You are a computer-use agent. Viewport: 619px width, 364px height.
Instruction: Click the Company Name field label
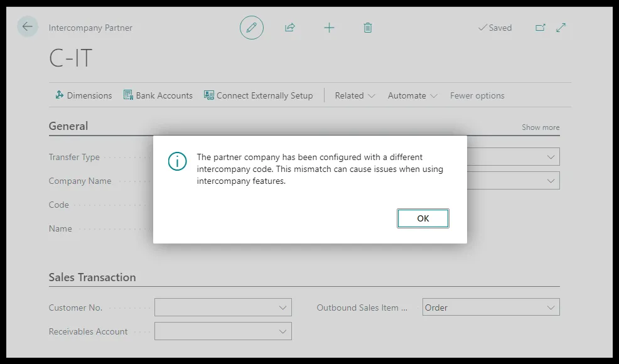click(x=80, y=181)
